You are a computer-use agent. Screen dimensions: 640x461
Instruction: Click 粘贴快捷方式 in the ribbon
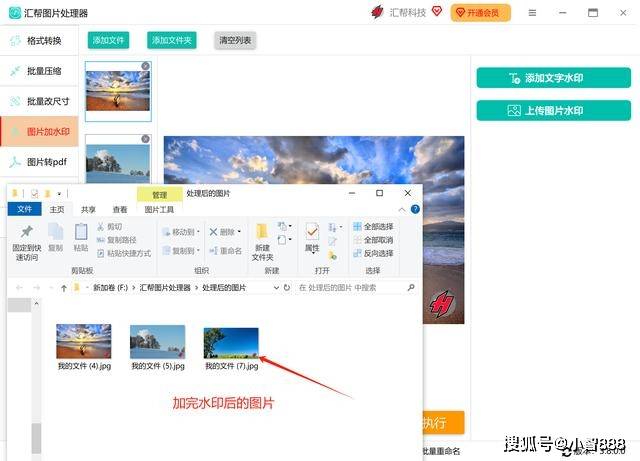coord(124,254)
